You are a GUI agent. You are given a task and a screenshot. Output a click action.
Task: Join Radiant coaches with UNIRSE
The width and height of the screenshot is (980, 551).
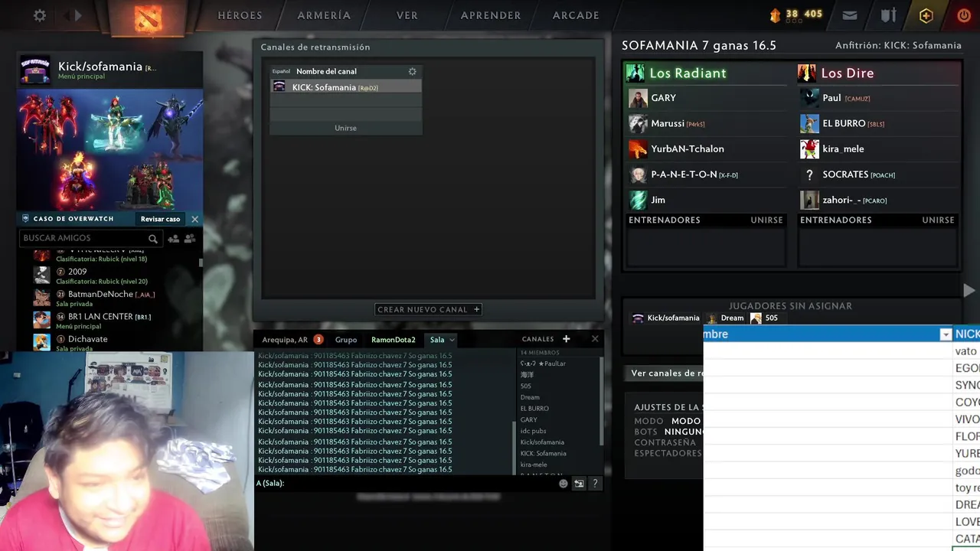click(x=766, y=220)
